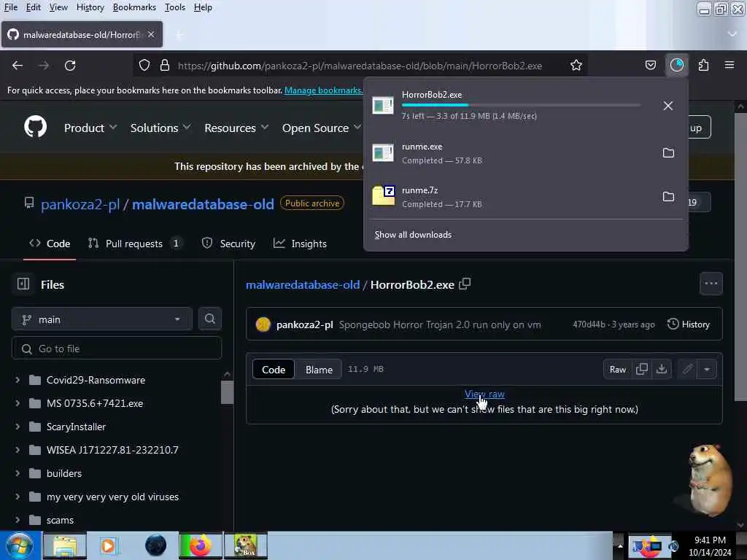
Task: Show runme.exe in its containing folder
Action: point(668,153)
